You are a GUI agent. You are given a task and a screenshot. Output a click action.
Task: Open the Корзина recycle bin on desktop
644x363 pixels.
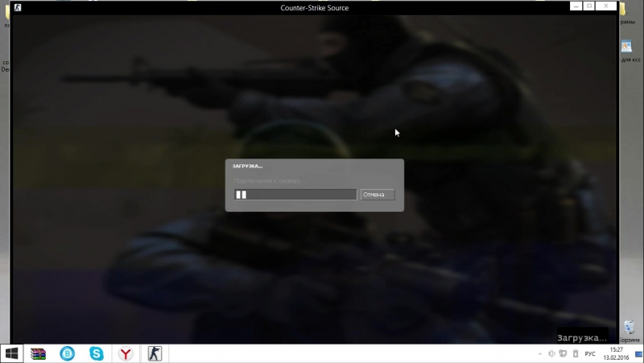click(x=629, y=330)
